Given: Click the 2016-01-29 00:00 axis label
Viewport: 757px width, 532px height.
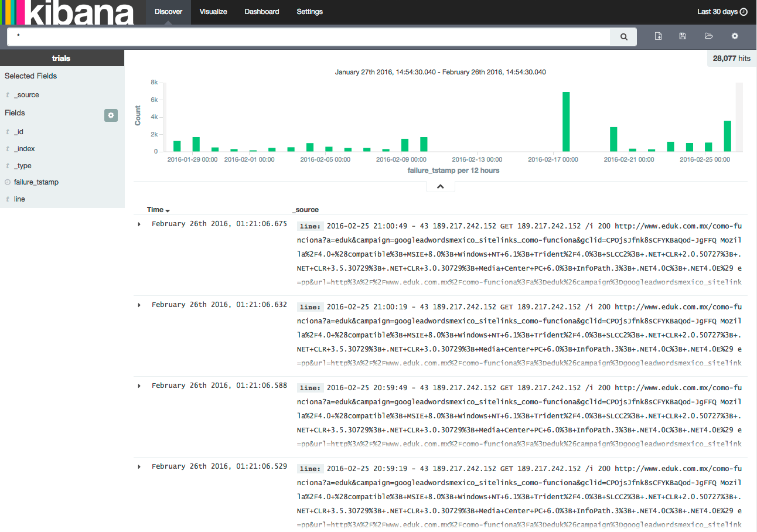Looking at the screenshot, I should (192, 159).
